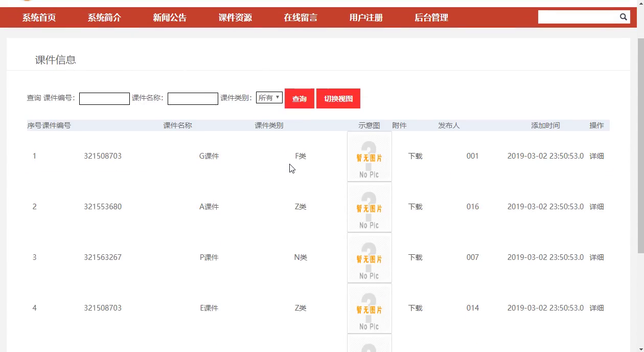Go to 用户注册 page
This screenshot has height=352, width=644.
tap(366, 17)
